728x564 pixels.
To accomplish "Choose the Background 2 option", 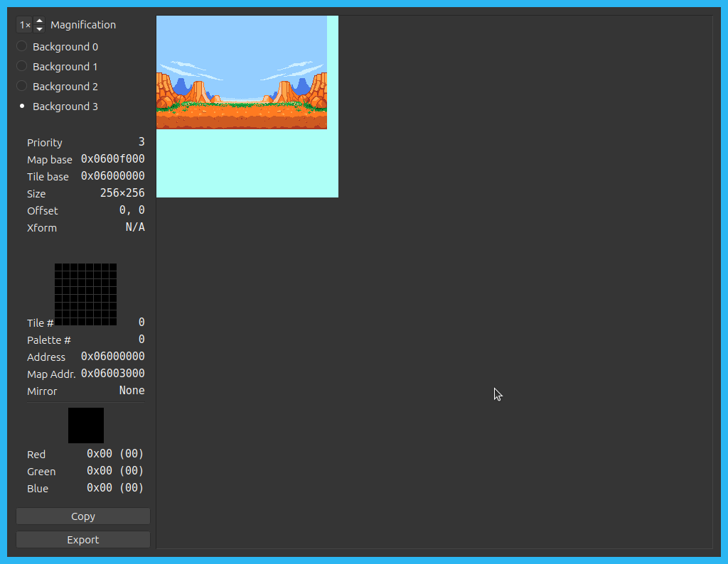I will point(22,87).
